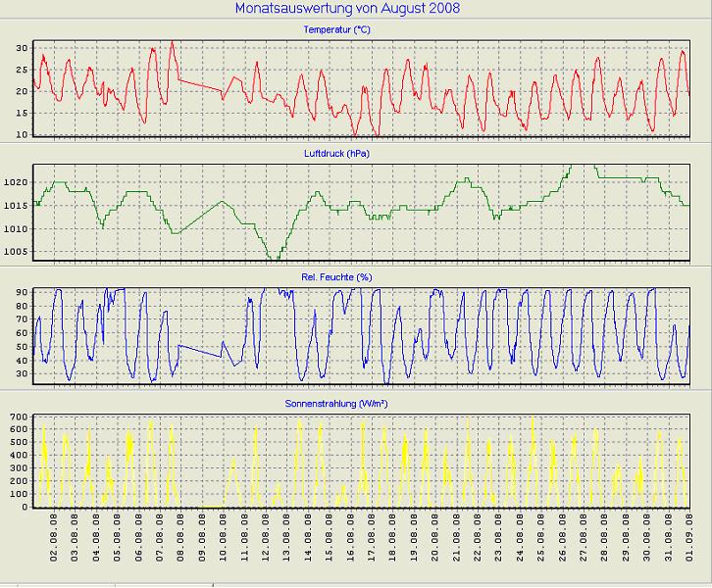Click the 30 value on humidity axis
The height and width of the screenshot is (588, 712).
pyautogui.click(x=21, y=373)
